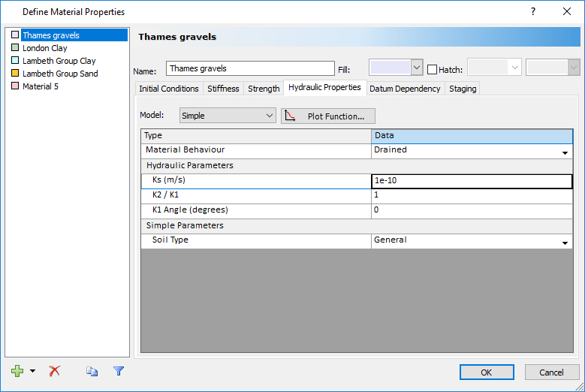
Task: Click the Ks (m/s) label cell
Action: tap(256, 181)
